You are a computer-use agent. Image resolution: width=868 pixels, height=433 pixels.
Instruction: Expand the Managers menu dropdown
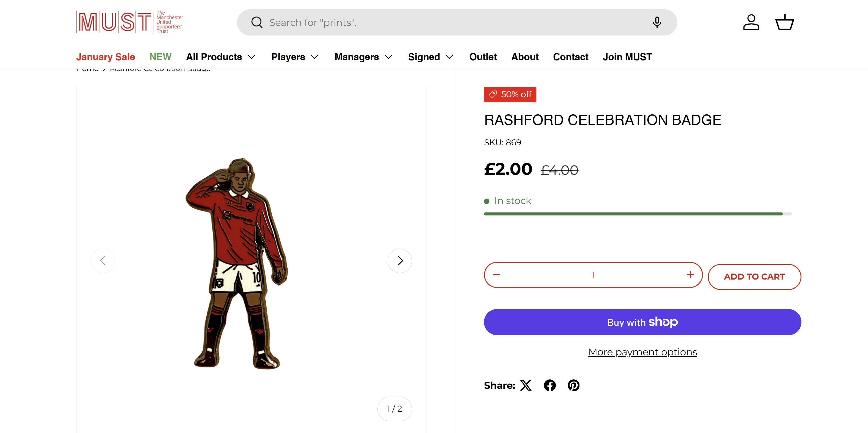coord(363,57)
